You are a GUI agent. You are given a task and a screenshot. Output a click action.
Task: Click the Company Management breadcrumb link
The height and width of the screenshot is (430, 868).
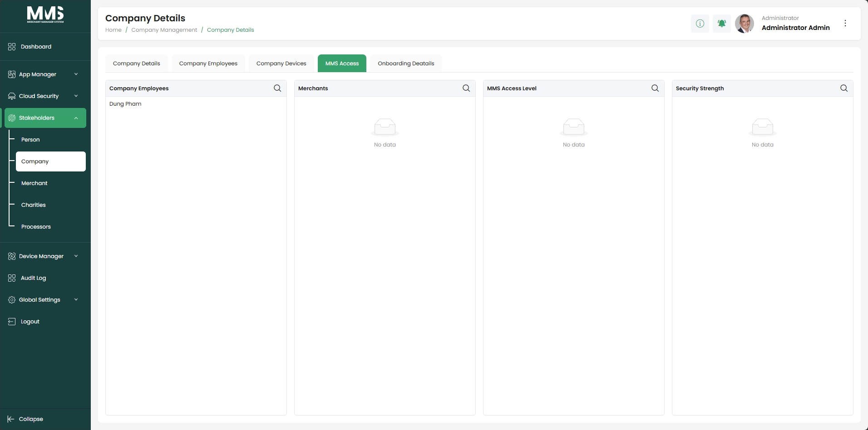tap(164, 30)
